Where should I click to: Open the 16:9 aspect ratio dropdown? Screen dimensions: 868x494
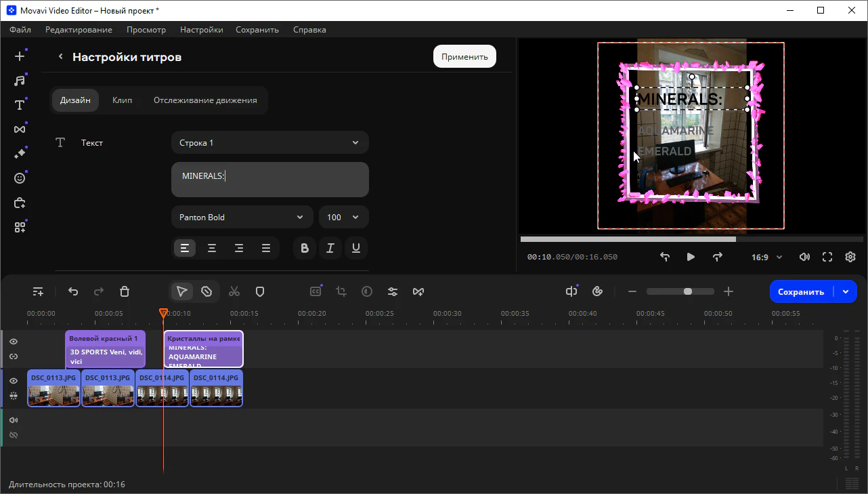pyautogui.click(x=766, y=258)
